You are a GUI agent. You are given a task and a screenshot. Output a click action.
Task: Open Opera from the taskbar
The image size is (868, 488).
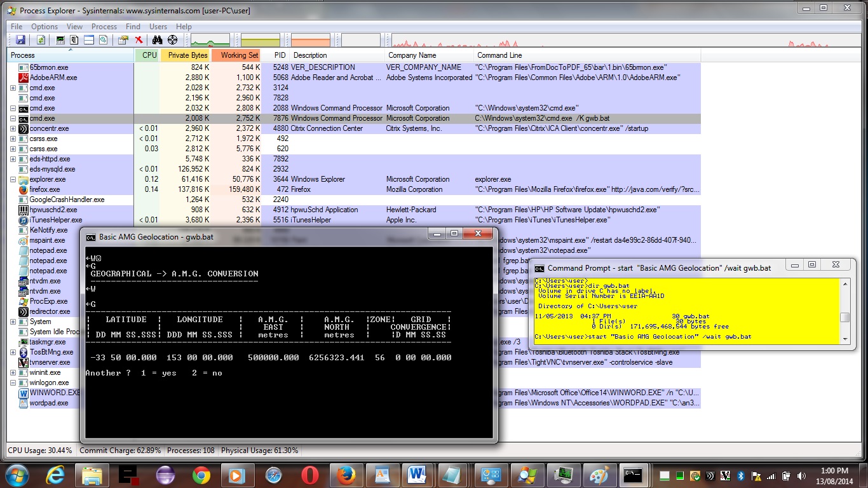tap(310, 475)
